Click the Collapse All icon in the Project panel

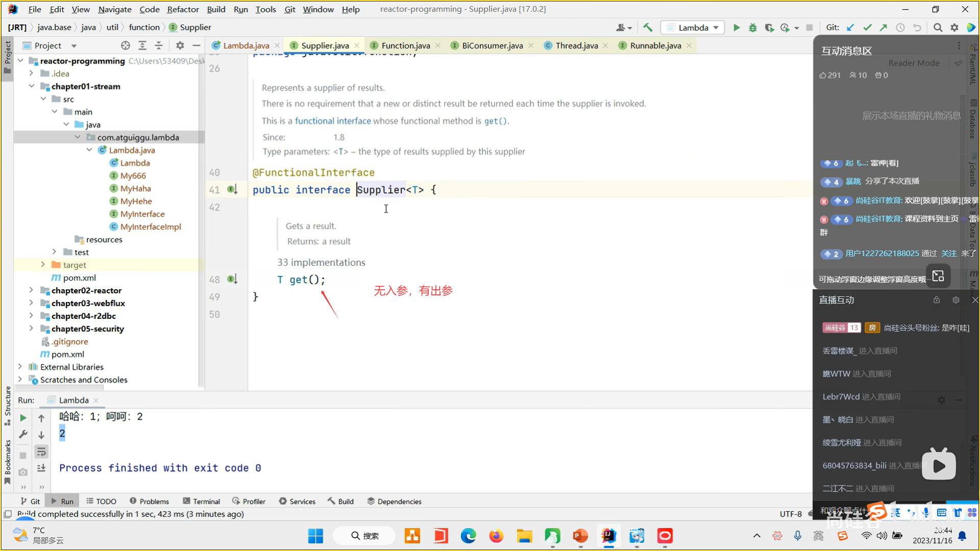[x=159, y=45]
